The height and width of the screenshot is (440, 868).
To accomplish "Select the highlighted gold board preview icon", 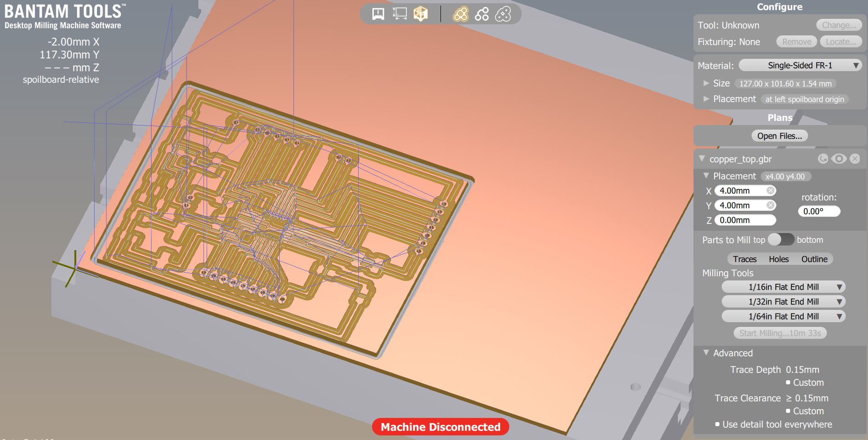I will [x=461, y=14].
